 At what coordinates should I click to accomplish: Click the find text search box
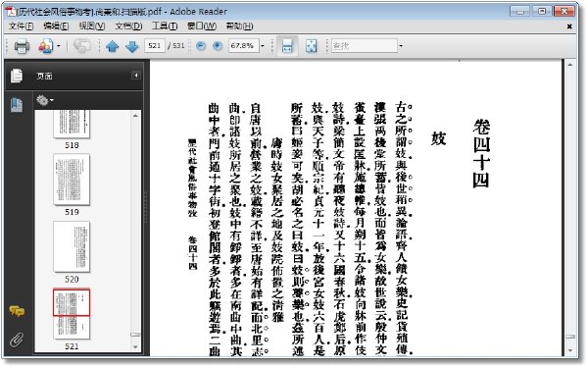tap(364, 46)
